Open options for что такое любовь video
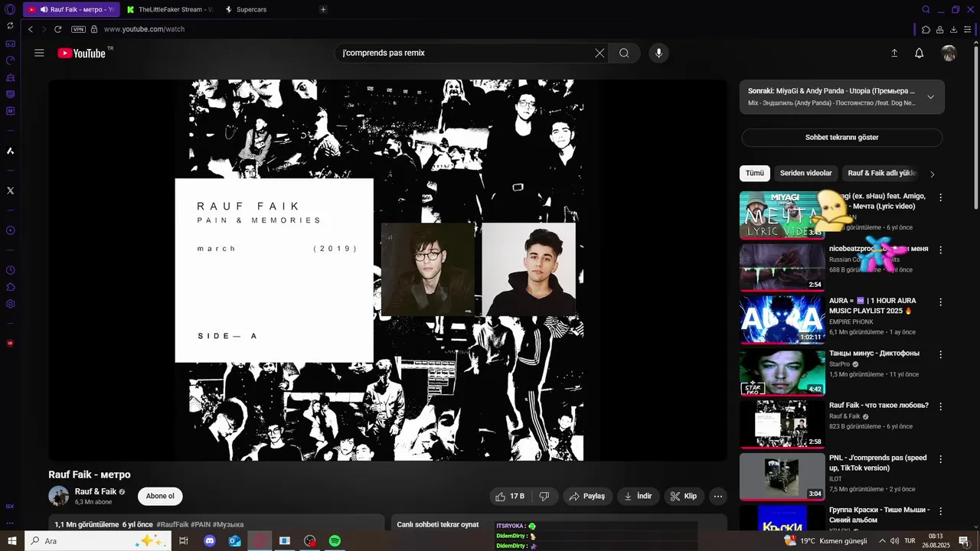Image resolution: width=980 pixels, height=551 pixels. point(940,406)
